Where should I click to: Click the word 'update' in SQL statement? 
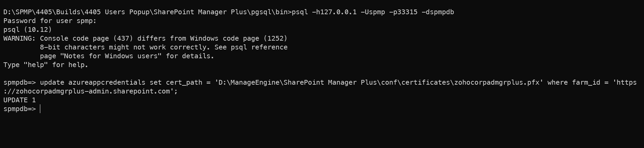pyautogui.click(x=52, y=83)
